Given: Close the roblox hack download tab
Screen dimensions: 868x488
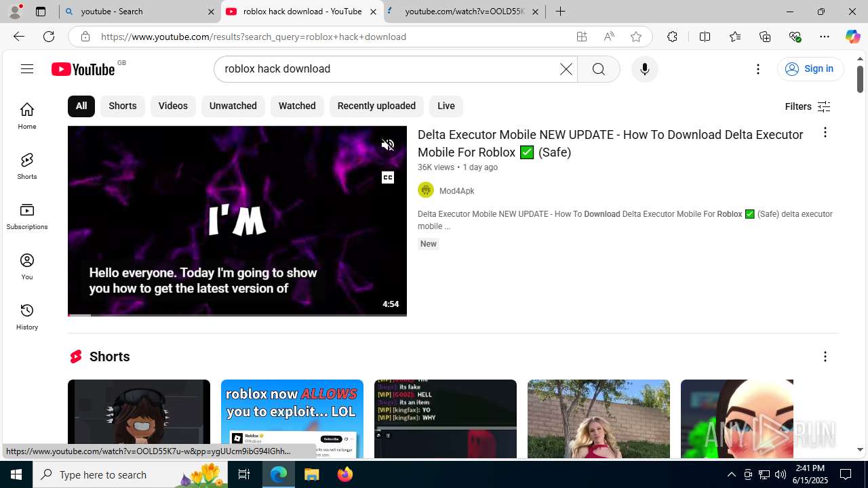Looking at the screenshot, I should point(373,12).
